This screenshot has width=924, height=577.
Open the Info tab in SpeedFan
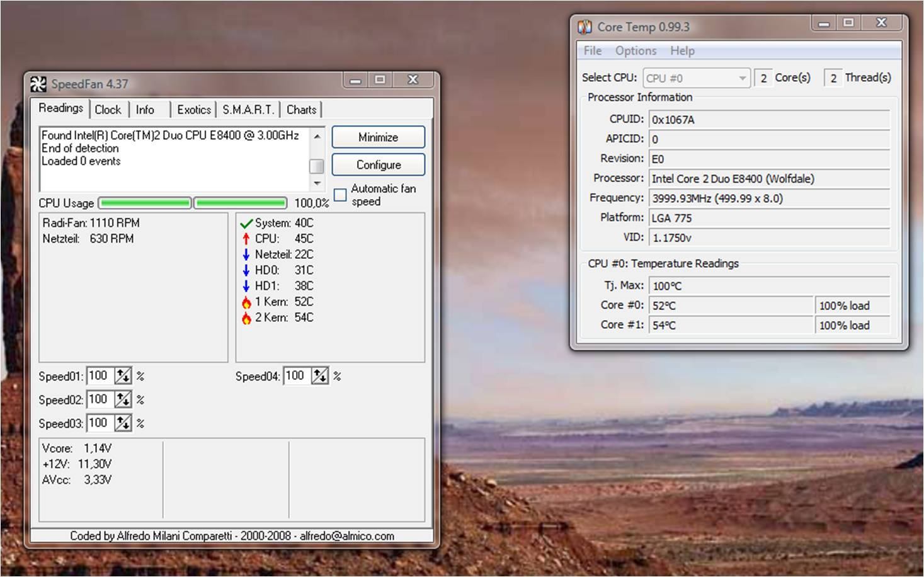click(x=145, y=110)
